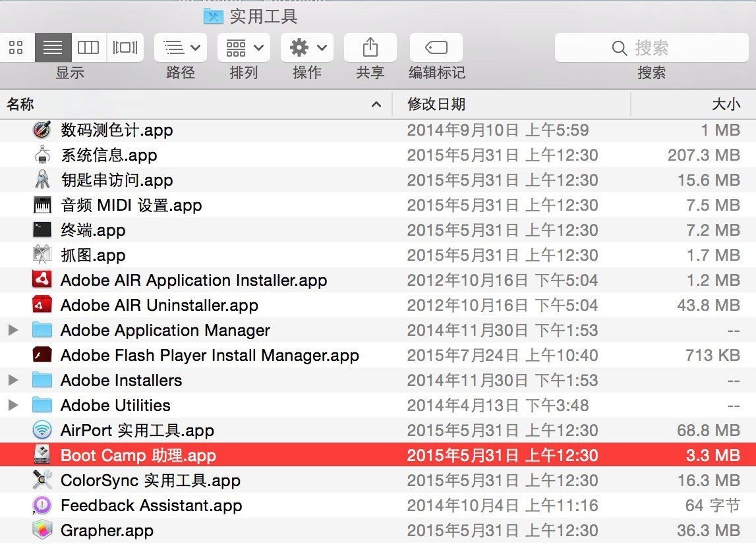
Task: Open the Arrange (排列) dropdown
Action: tap(243, 47)
